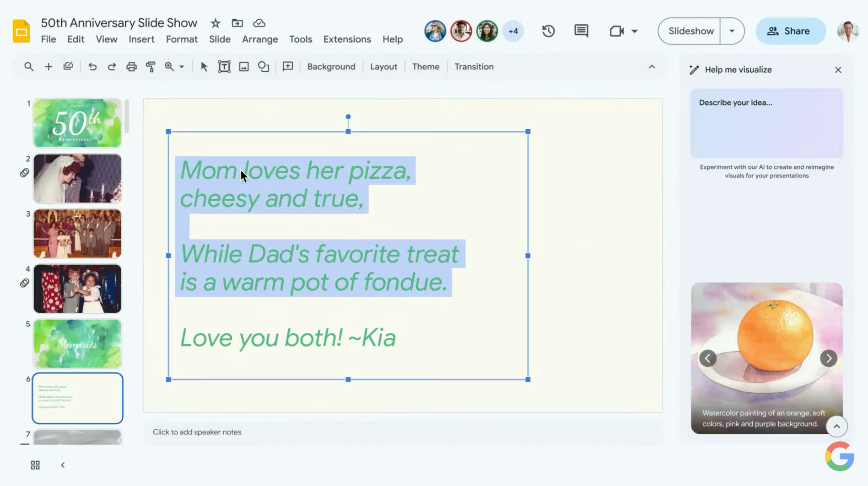Open the Edit menu
The image size is (868, 486).
[x=75, y=39]
